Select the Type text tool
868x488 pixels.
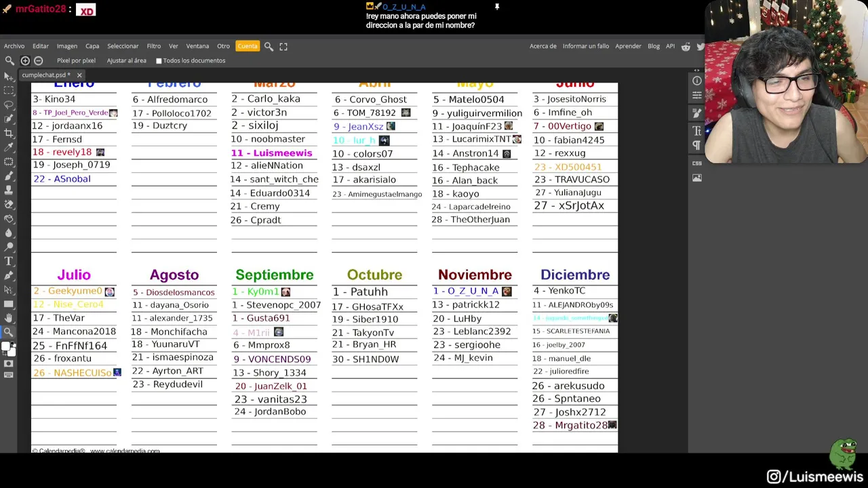(x=9, y=262)
